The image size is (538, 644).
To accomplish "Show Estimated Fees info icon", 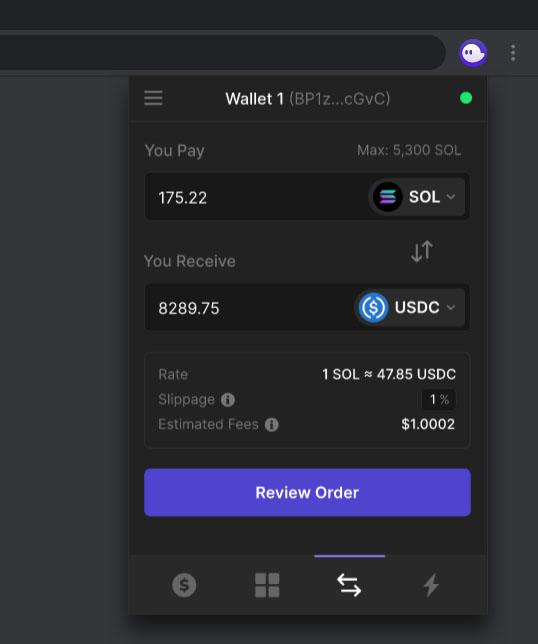I will [x=271, y=425].
